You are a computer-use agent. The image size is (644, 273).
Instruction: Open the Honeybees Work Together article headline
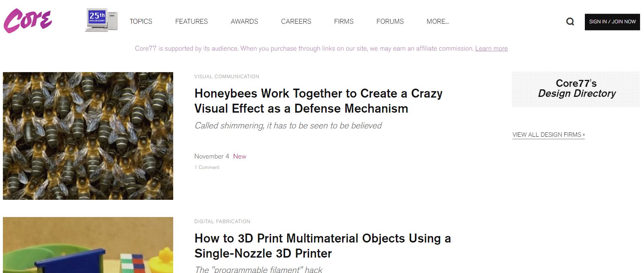[x=318, y=101]
